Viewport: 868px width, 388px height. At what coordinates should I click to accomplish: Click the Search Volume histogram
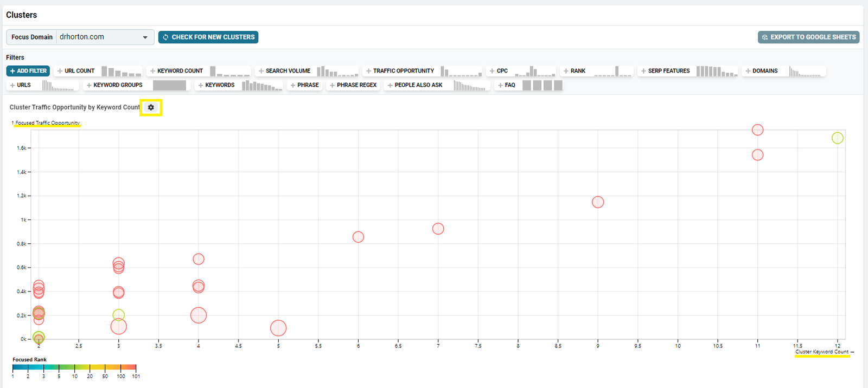[x=337, y=72]
